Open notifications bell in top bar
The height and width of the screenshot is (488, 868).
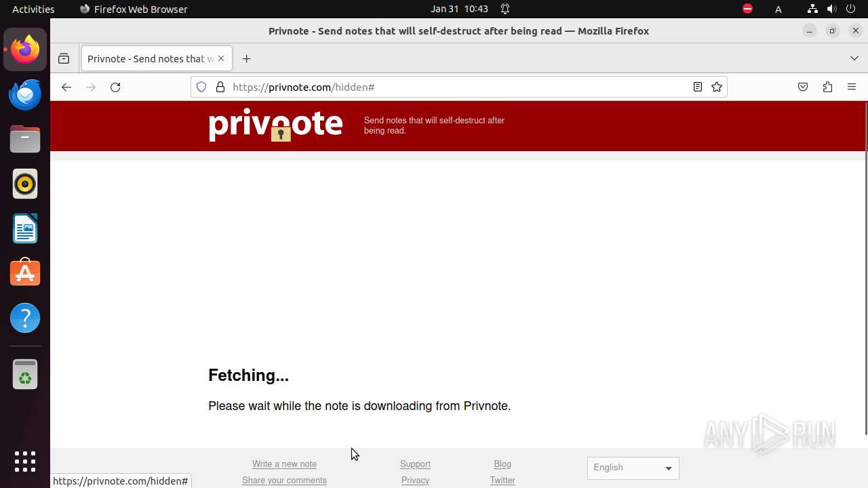pos(505,9)
